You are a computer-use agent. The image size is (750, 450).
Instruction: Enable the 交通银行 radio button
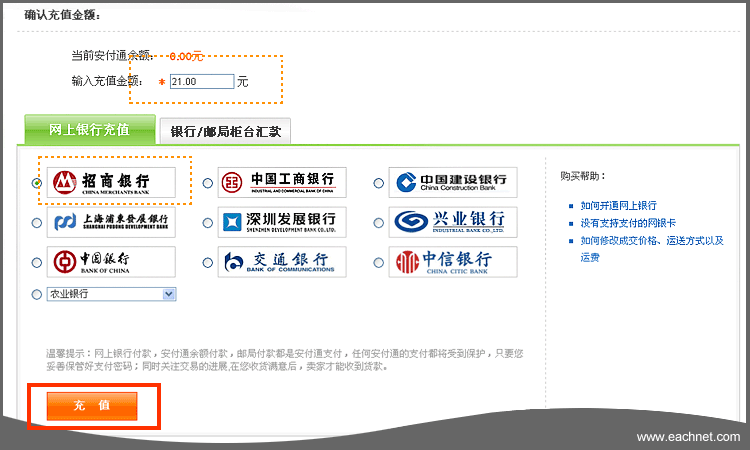[x=208, y=263]
